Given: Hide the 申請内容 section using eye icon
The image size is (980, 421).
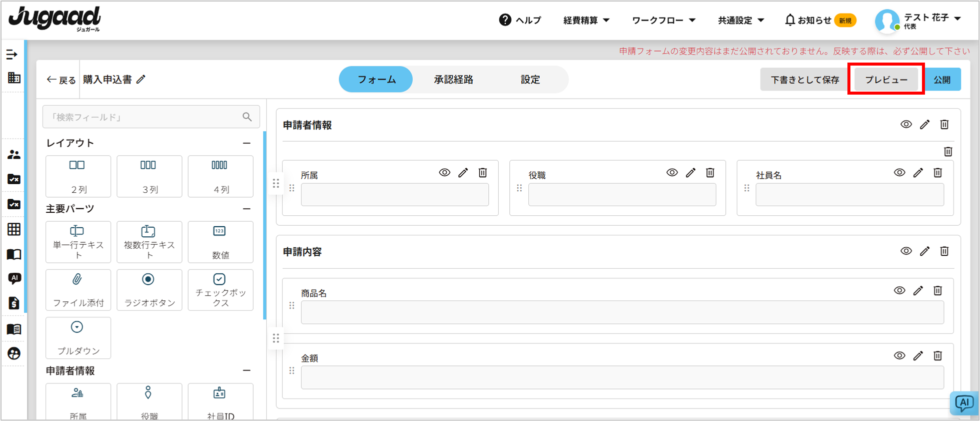Looking at the screenshot, I should 906,251.
